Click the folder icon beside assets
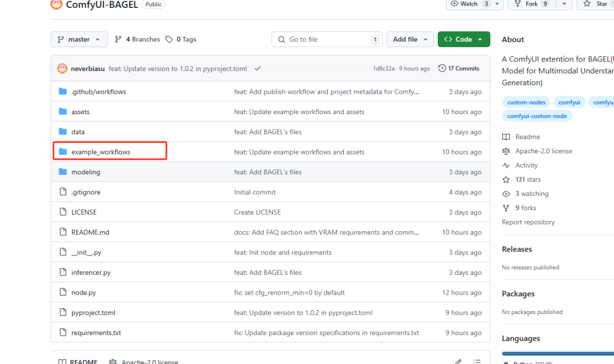 click(63, 111)
